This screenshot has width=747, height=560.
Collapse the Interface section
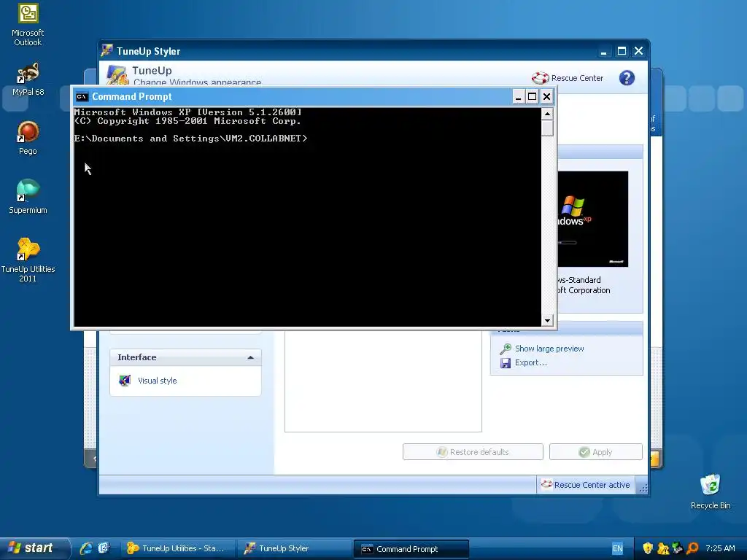point(251,357)
